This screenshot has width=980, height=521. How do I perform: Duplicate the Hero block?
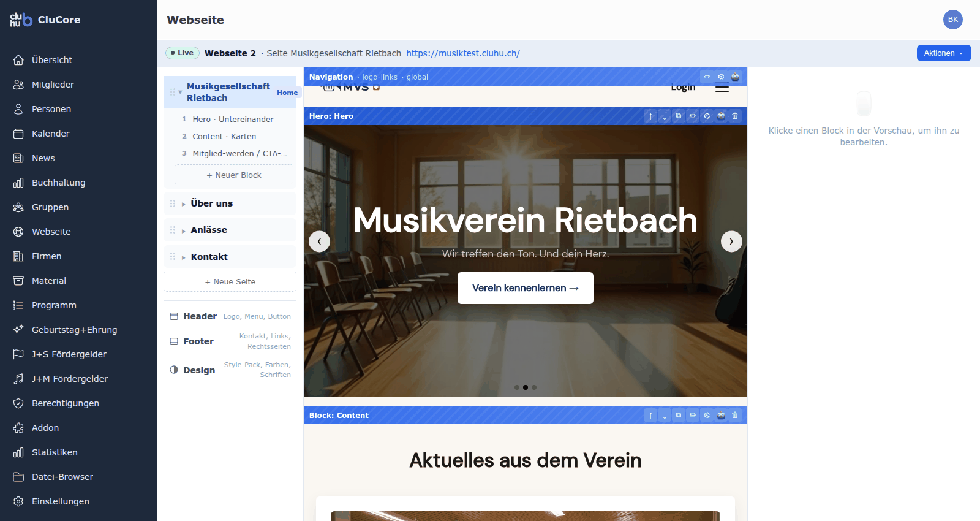coord(679,116)
